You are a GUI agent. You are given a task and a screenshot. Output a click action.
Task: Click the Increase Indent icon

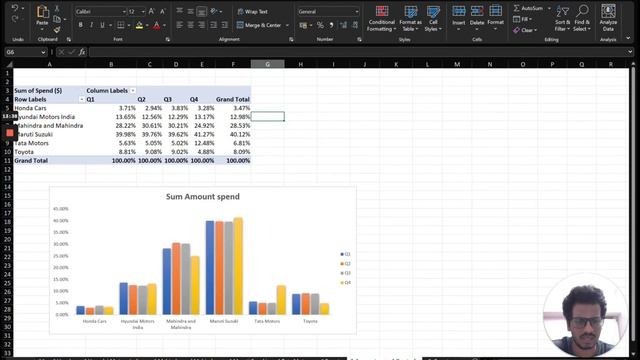224,25
